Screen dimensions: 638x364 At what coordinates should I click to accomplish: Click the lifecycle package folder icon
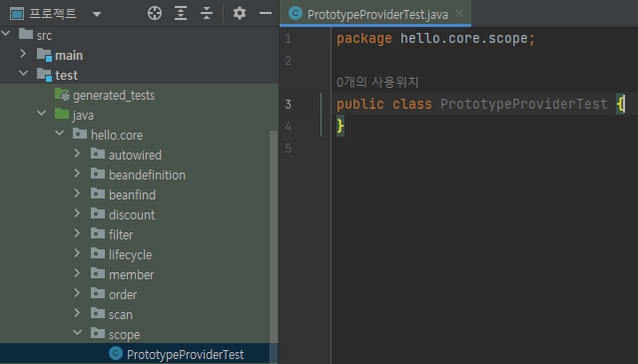(98, 253)
